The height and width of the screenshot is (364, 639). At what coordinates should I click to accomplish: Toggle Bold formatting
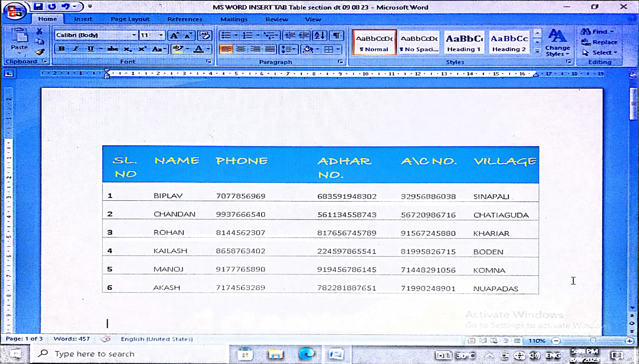pos(61,49)
